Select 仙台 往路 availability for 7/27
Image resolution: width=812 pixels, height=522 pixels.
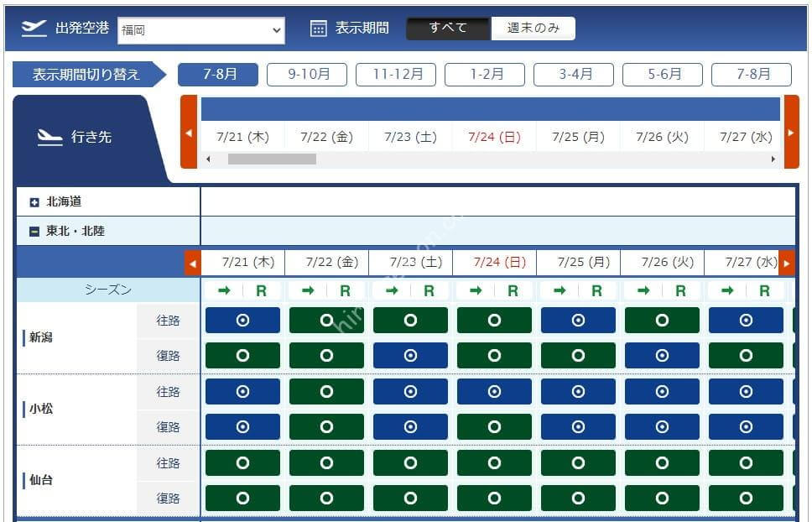(746, 462)
